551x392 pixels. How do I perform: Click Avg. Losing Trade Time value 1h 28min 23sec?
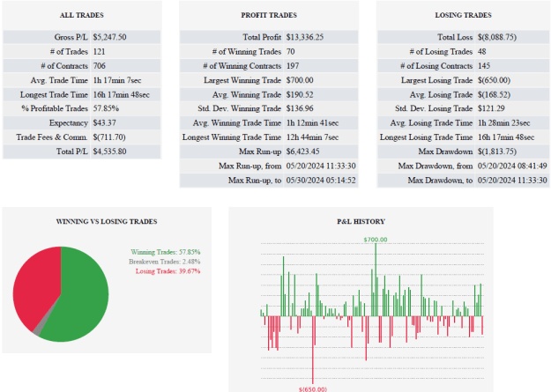(x=504, y=123)
